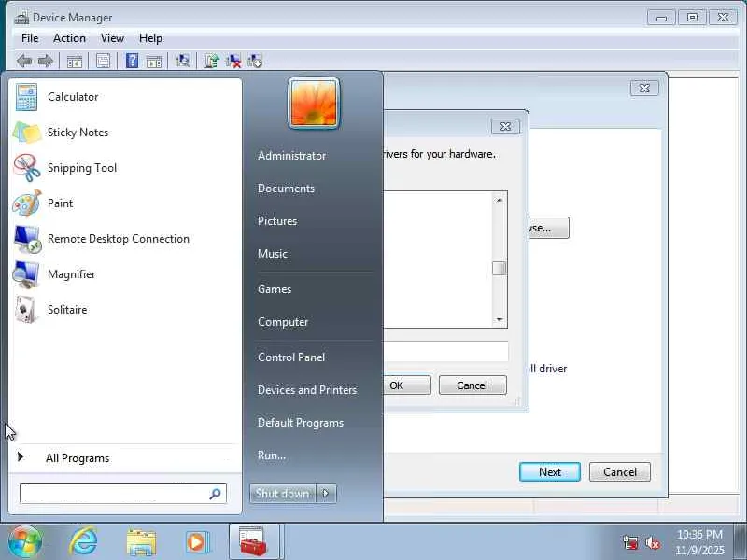This screenshot has width=747, height=560.
Task: Open the Action menu in Device Manager
Action: pyautogui.click(x=69, y=38)
